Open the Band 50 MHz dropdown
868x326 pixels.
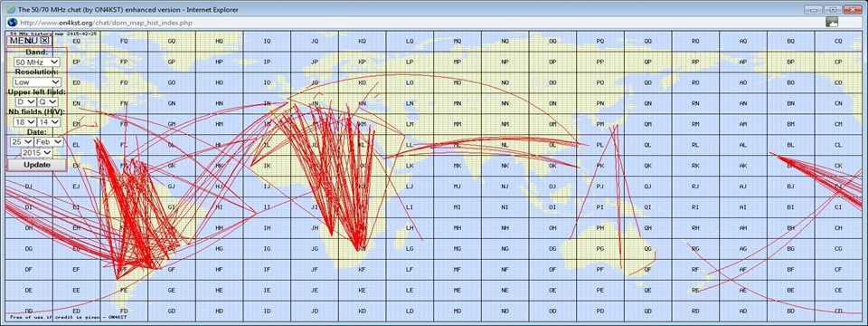click(x=37, y=62)
